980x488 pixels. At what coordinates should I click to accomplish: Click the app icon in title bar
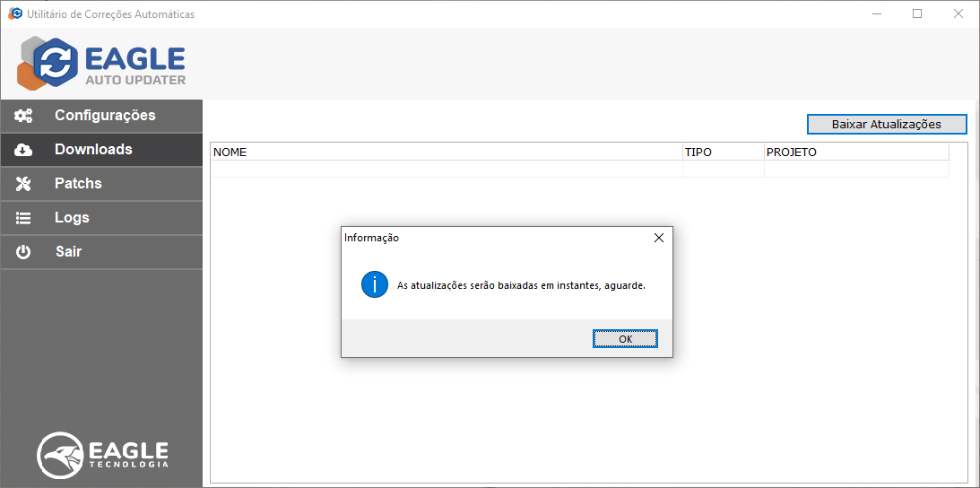[15, 13]
